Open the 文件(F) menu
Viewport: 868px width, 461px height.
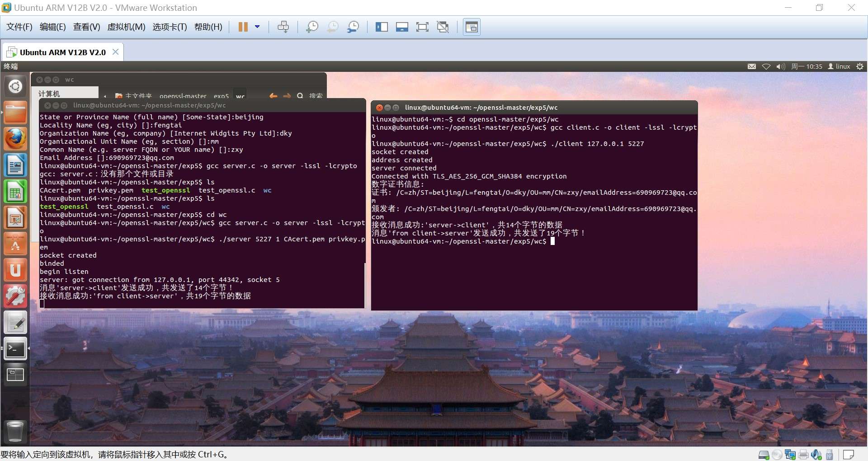pos(19,27)
